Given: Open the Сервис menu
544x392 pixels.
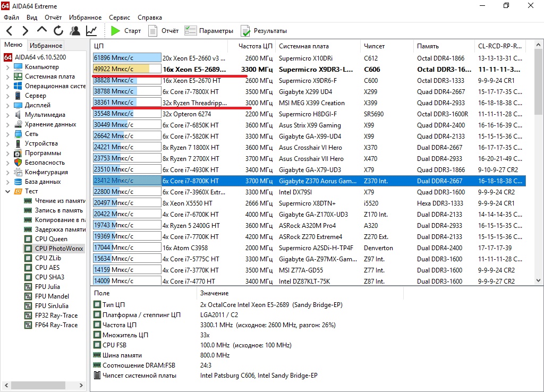Looking at the screenshot, I should coord(120,18).
